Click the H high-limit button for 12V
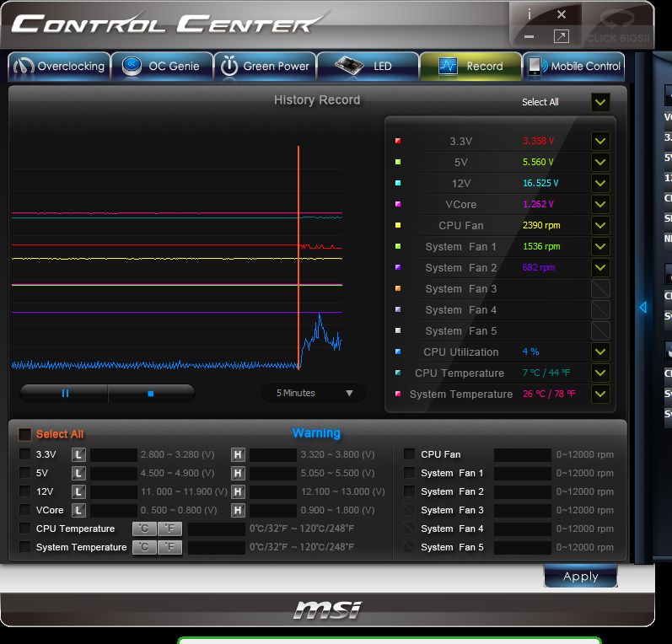The height and width of the screenshot is (644, 672). pyautogui.click(x=238, y=491)
